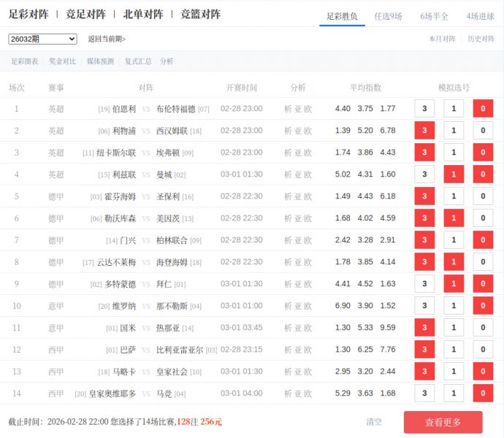Toggle the 0 pick for 利物浦 match
Viewport: 504px width, 438px height.
pos(483,131)
